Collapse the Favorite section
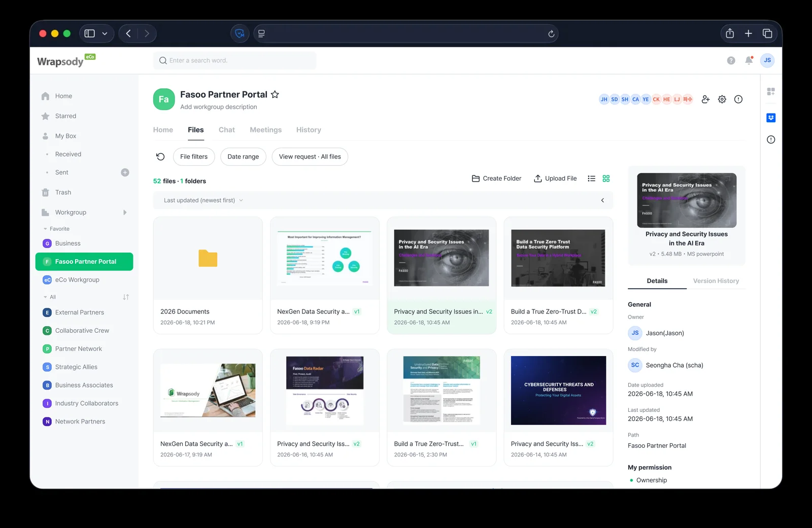The height and width of the screenshot is (528, 812). 45,229
